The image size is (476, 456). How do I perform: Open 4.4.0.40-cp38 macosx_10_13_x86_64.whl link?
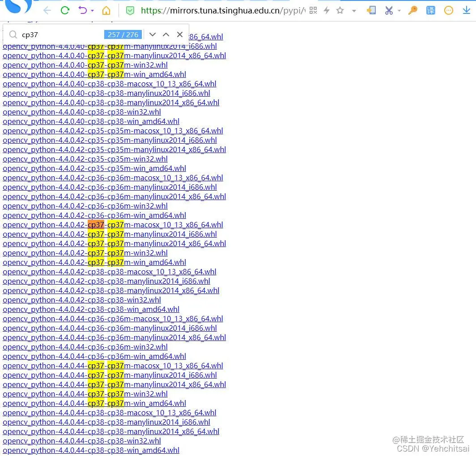(110, 84)
